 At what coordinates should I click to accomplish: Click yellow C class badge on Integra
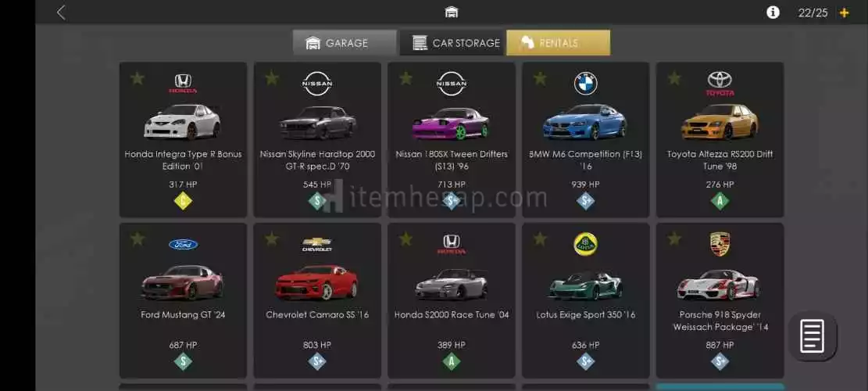[183, 201]
